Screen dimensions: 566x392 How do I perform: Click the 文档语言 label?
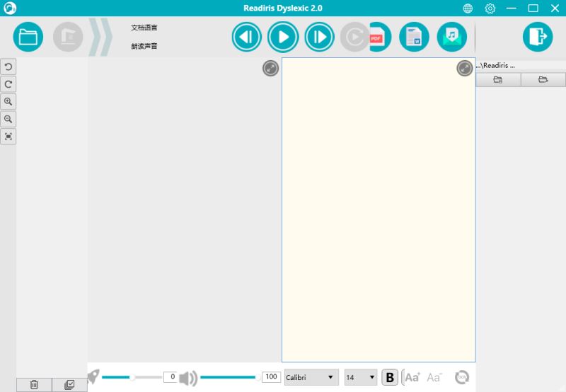[144, 28]
